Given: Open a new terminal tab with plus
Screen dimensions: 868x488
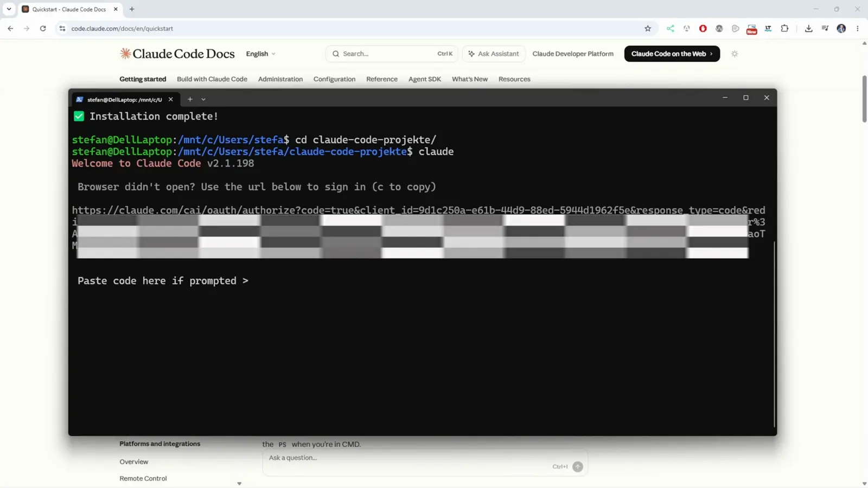Looking at the screenshot, I should [190, 99].
